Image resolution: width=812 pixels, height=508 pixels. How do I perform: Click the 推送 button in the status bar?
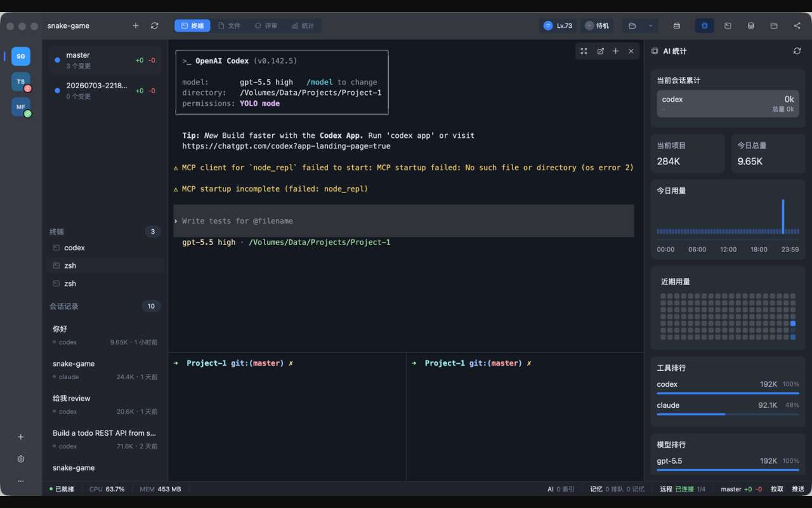click(x=798, y=489)
